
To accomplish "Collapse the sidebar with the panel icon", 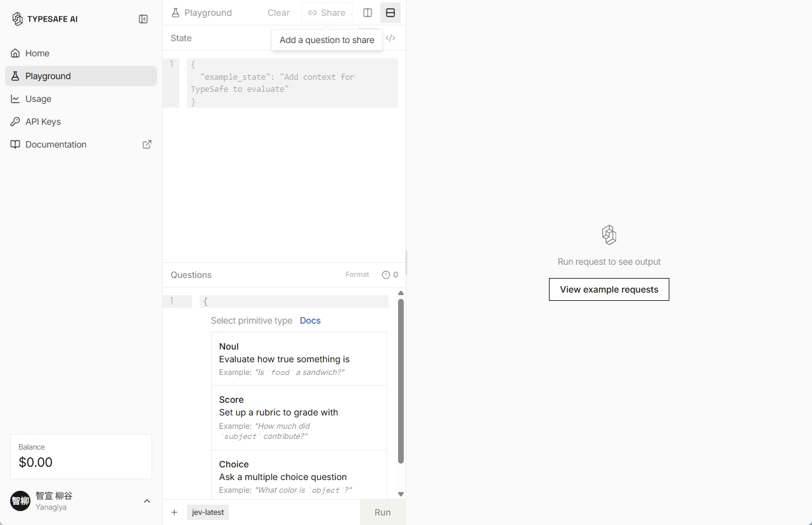I will [143, 19].
